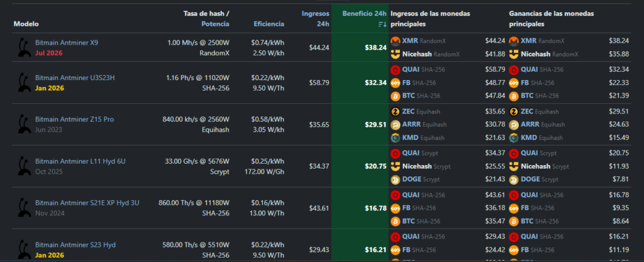Click the Jul 2026 release date label
The width and height of the screenshot is (644, 262).
(x=49, y=53)
